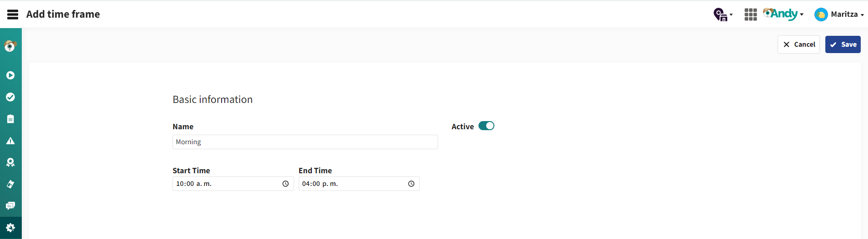Screen dimensions: 868x239
Task: Open the checkmark circle sidebar icon
Action: pyautogui.click(x=10, y=97)
